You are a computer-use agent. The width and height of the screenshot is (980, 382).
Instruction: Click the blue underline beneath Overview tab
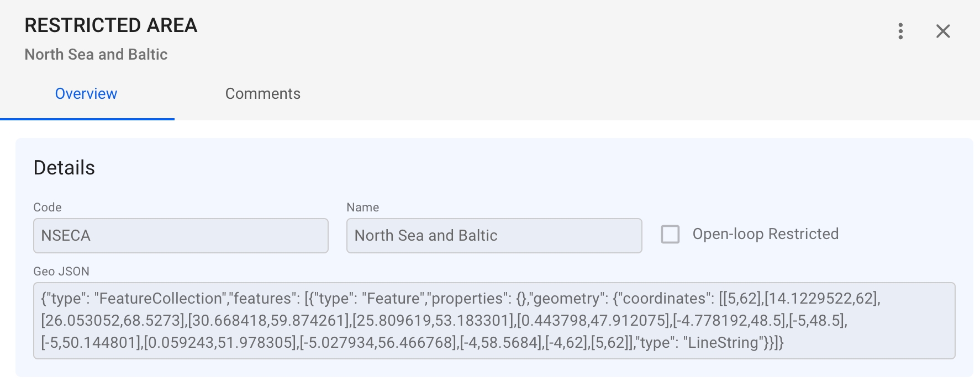pos(87,119)
